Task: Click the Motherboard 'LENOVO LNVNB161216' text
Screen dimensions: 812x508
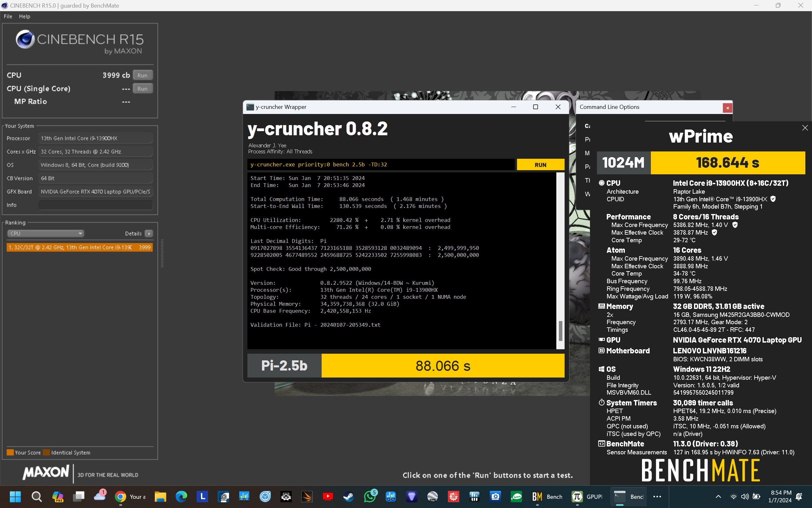Action: 710,351
